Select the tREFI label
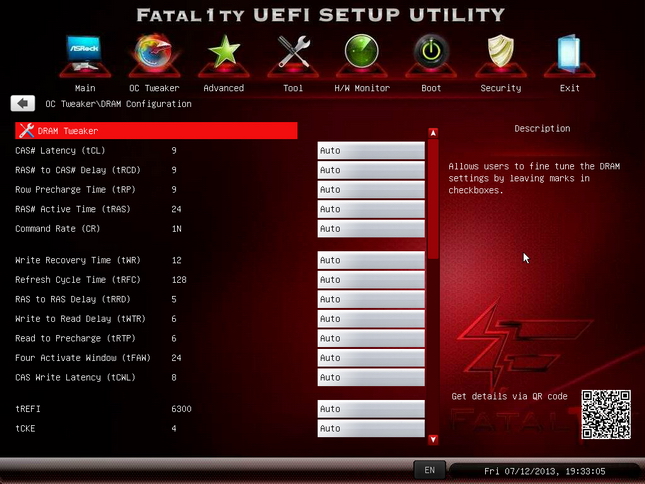Viewport: 645px width, 484px height. click(28, 409)
